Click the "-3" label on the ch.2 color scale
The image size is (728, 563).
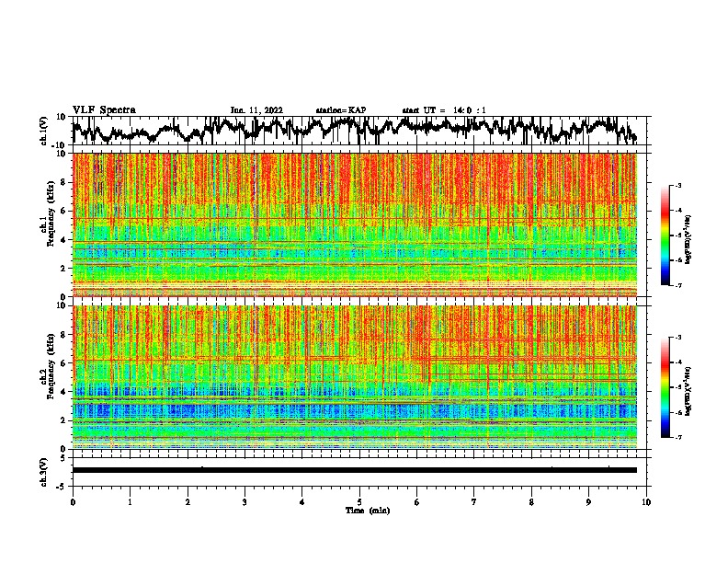click(x=678, y=338)
